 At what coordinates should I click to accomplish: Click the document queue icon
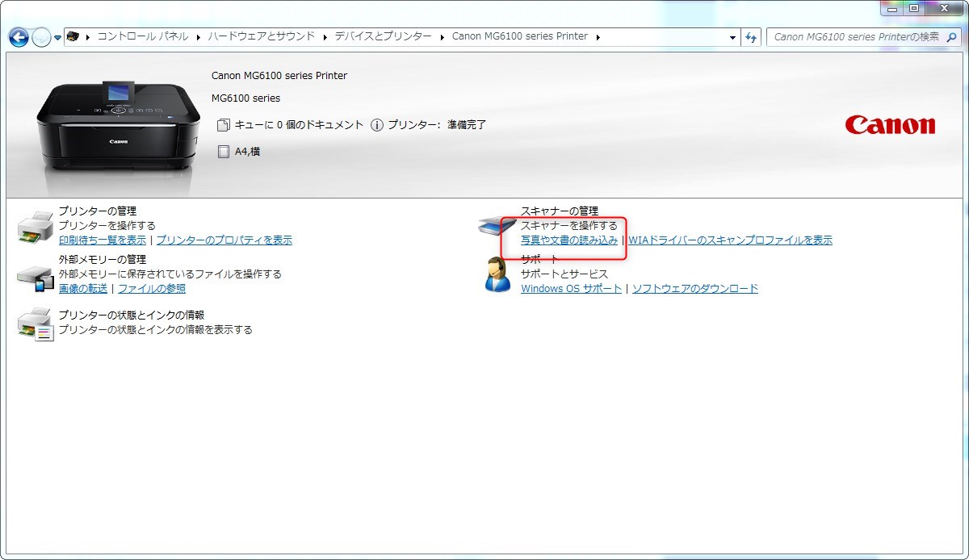coord(224,125)
